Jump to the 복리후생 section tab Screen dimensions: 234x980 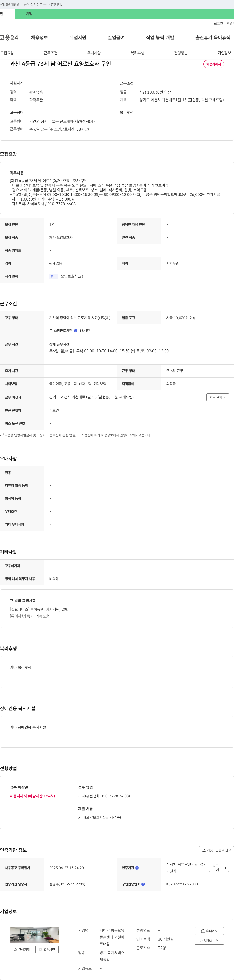point(137,53)
